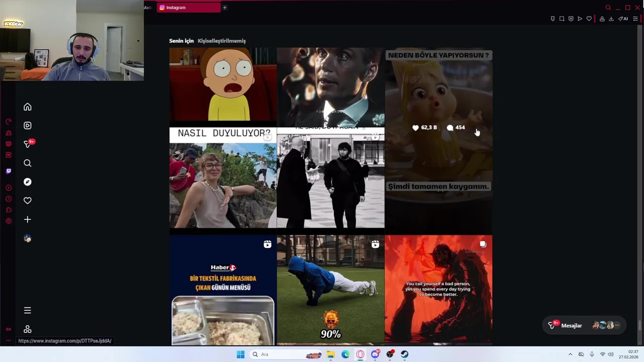Viewport: 644px width, 362px height.
Task: Open the downloads icon in browser toolbar
Action: click(611, 19)
